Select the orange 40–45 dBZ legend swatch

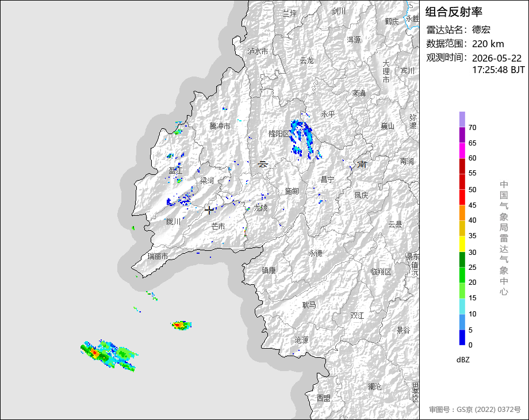point(462,213)
